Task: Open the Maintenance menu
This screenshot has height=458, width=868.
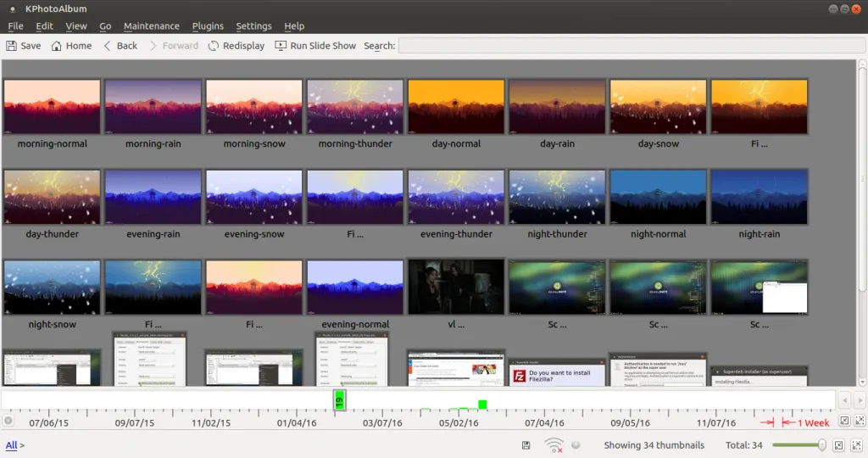Action: tap(151, 26)
